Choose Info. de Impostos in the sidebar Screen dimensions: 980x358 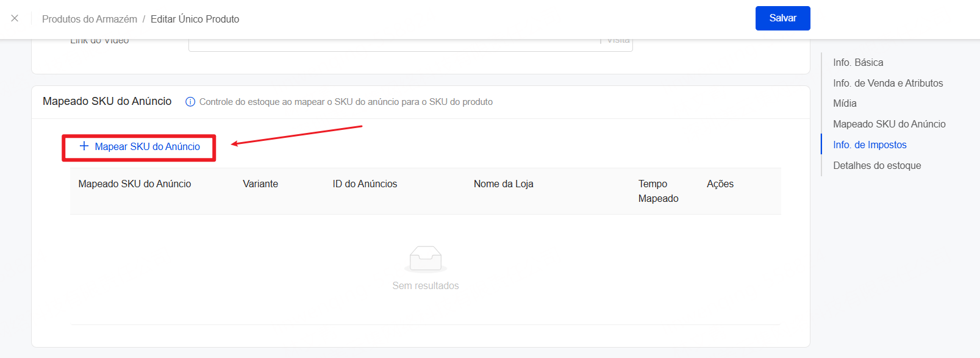pyautogui.click(x=870, y=145)
